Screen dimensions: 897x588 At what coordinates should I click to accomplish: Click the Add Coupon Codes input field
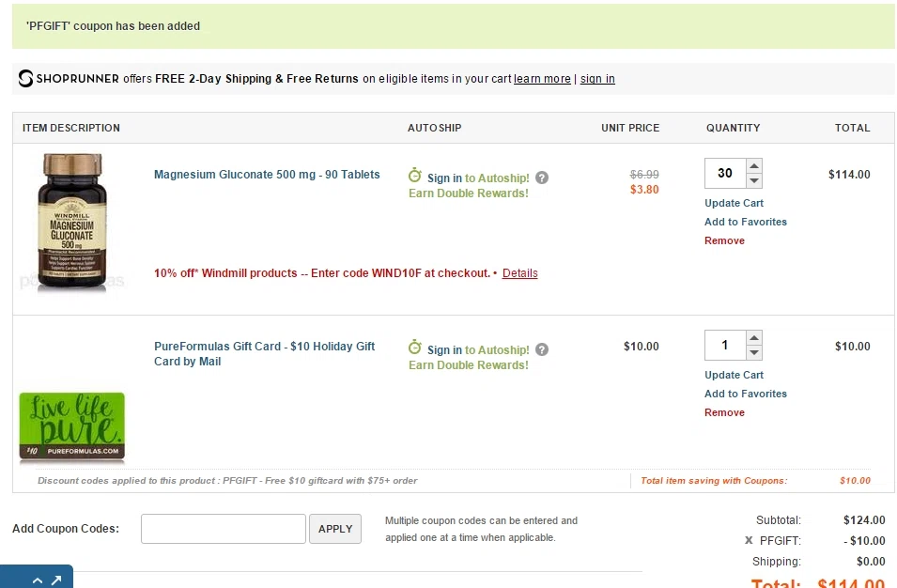click(224, 529)
